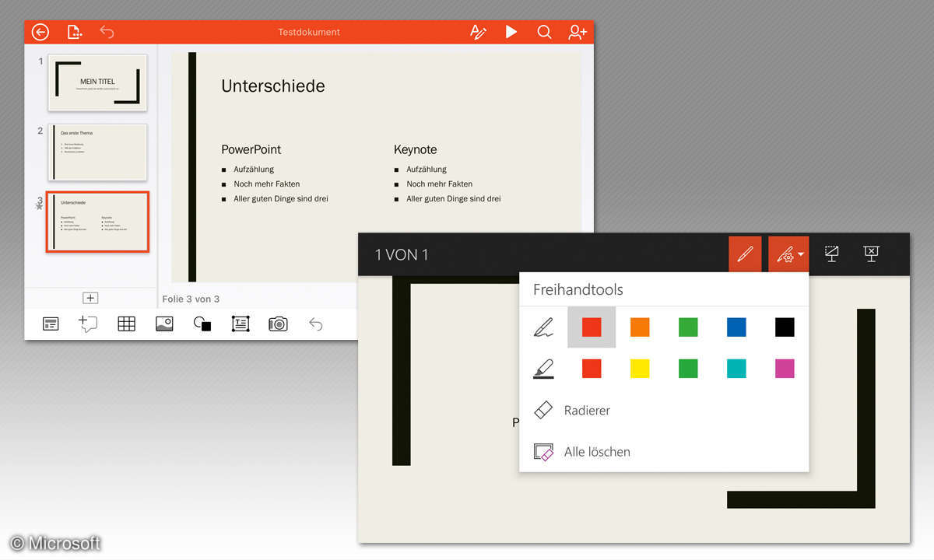Image resolution: width=934 pixels, height=560 pixels.
Task: Choose the blue pen color swatch
Action: (736, 327)
